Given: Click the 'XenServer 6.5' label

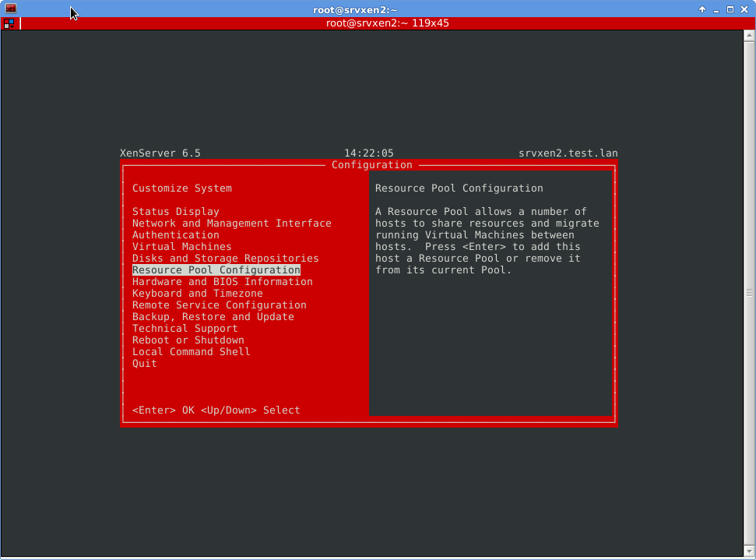Looking at the screenshot, I should point(160,153).
